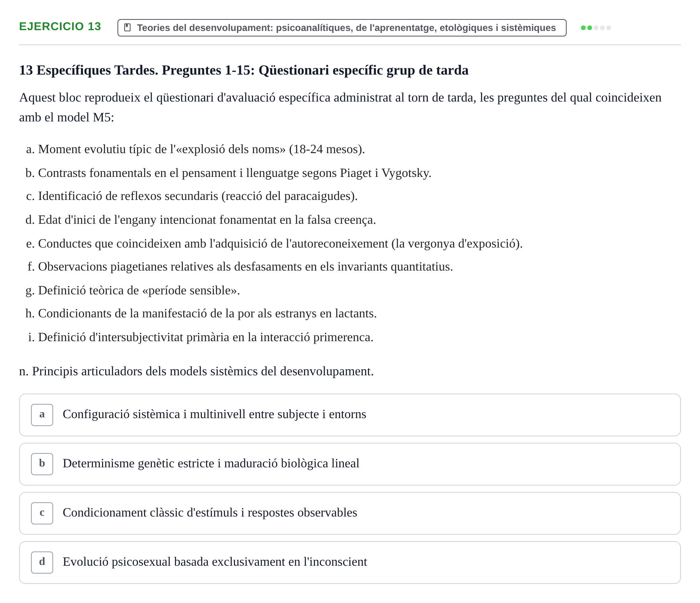Click the difficulty dots progress indicator
The width and height of the screenshot is (700, 603).
tap(596, 28)
